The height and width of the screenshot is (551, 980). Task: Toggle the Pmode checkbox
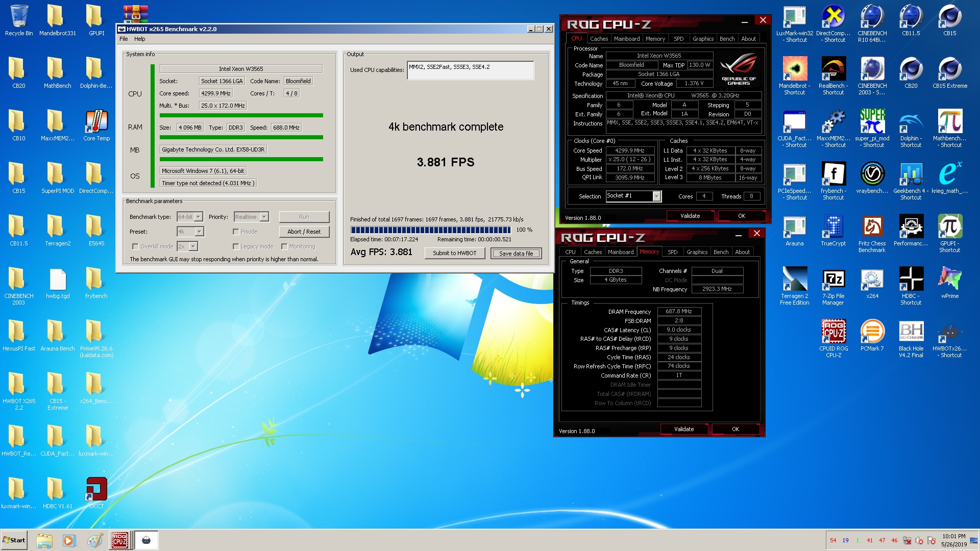[236, 232]
